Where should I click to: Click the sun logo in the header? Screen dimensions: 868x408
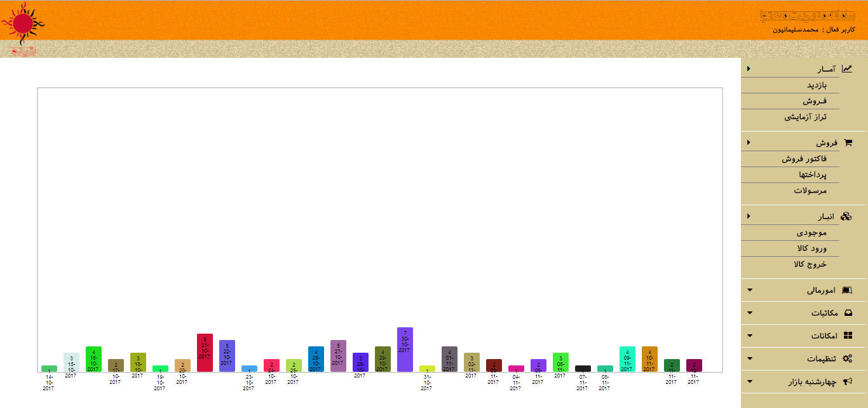23,23
